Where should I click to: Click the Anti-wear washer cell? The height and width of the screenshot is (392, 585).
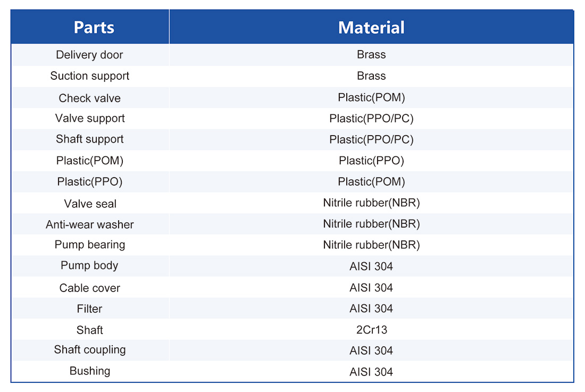[x=89, y=224]
